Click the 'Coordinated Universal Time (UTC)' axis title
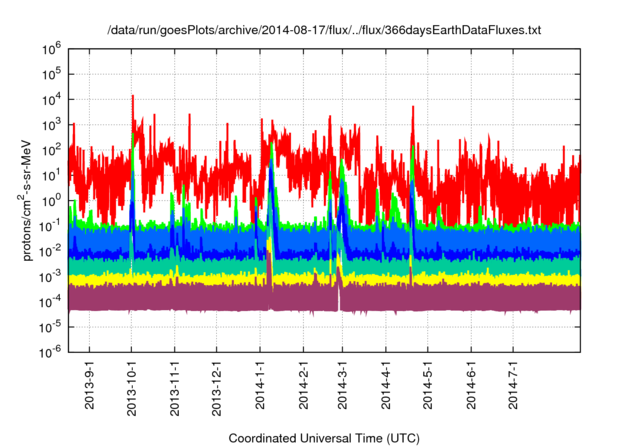Screen dimensions: 640x448 324,439
